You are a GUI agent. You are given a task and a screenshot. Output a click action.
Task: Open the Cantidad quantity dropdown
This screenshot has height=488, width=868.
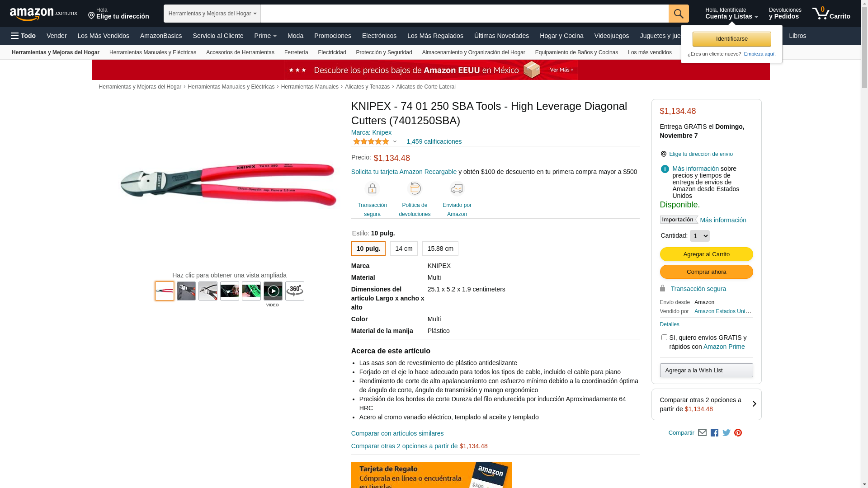point(700,236)
